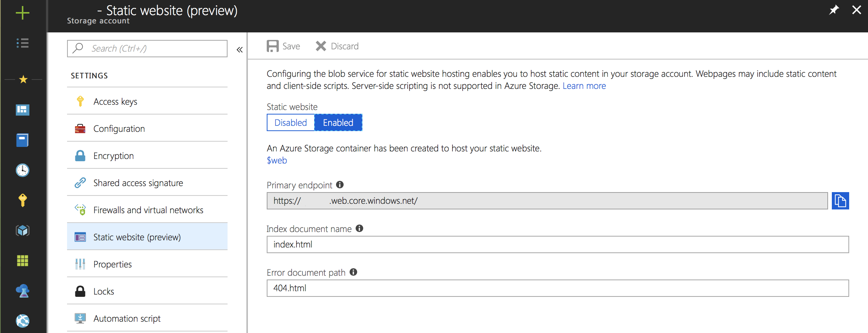Screen dimensions: 868x333
Task: Click the black Locks padlock icon
Action: point(80,291)
